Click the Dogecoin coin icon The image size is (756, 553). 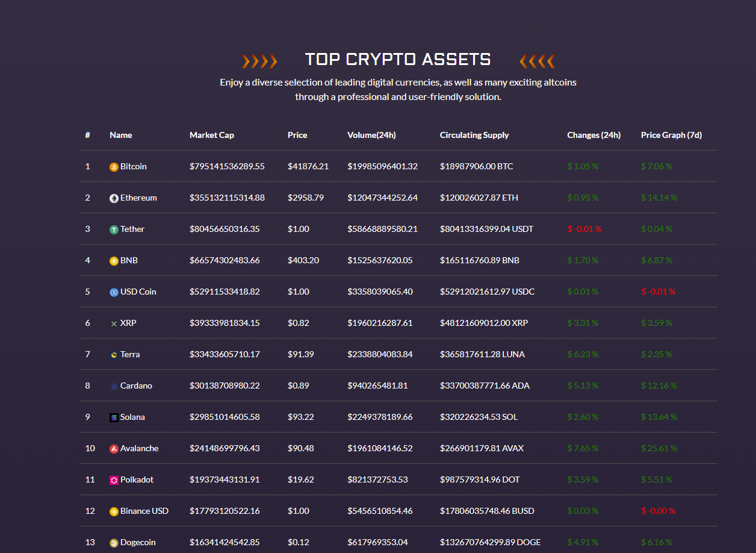(x=114, y=543)
